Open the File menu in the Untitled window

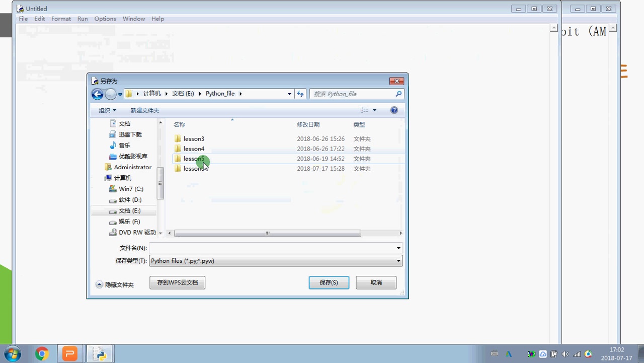pyautogui.click(x=23, y=19)
